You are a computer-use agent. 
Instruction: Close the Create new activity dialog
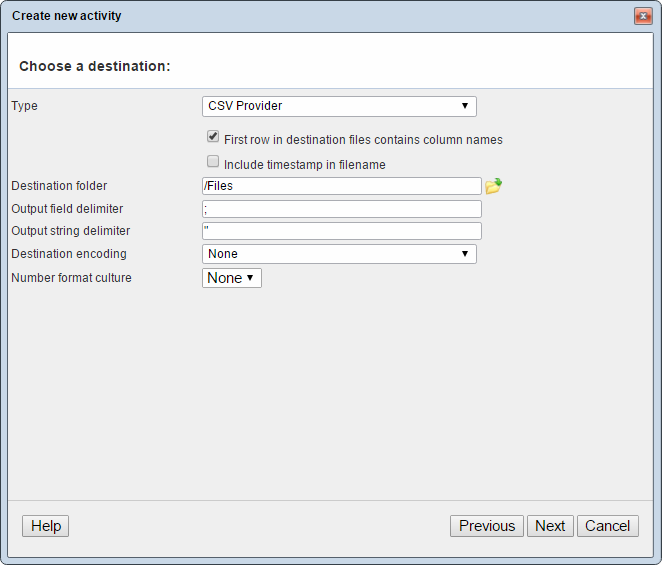[x=642, y=16]
